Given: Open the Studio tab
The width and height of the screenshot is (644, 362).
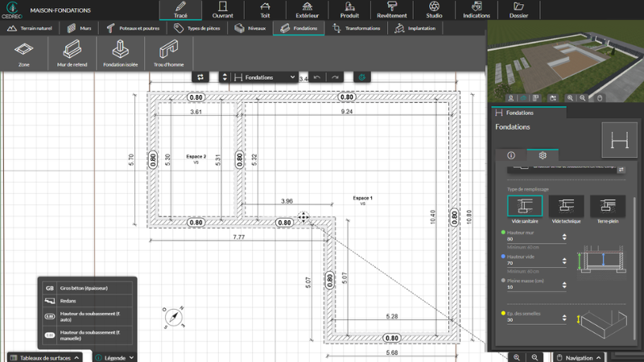Looking at the screenshot, I should point(434,10).
